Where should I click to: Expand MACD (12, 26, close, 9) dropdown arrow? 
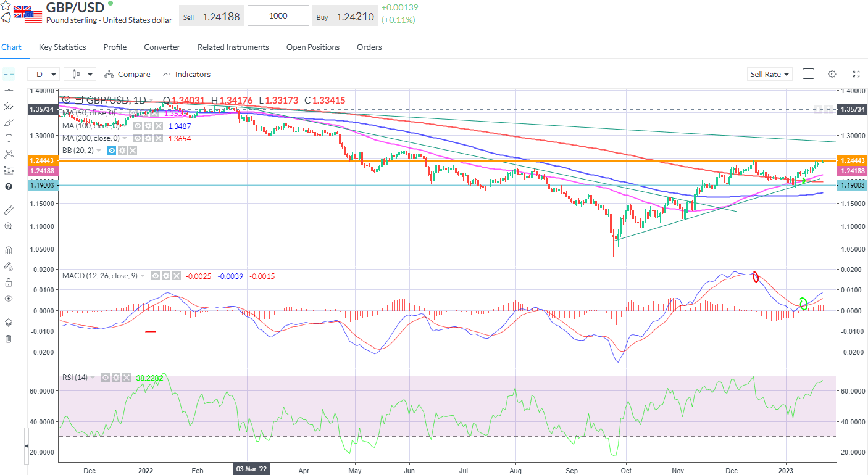143,276
